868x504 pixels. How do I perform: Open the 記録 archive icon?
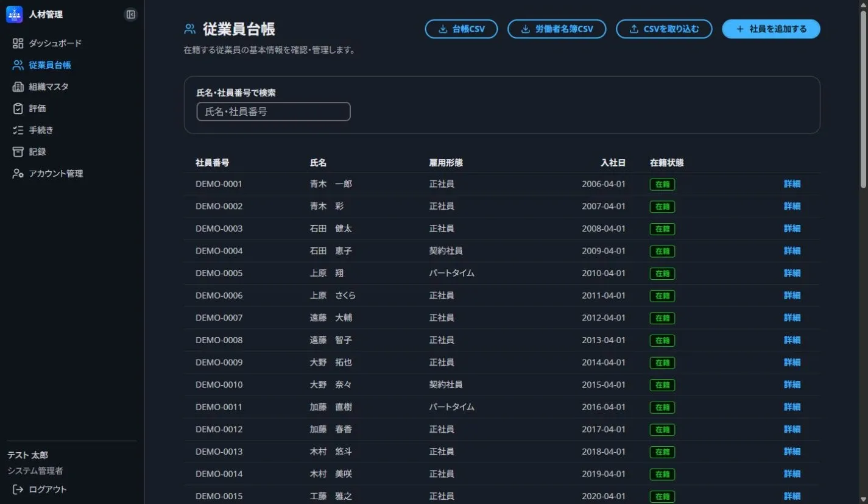tap(18, 152)
